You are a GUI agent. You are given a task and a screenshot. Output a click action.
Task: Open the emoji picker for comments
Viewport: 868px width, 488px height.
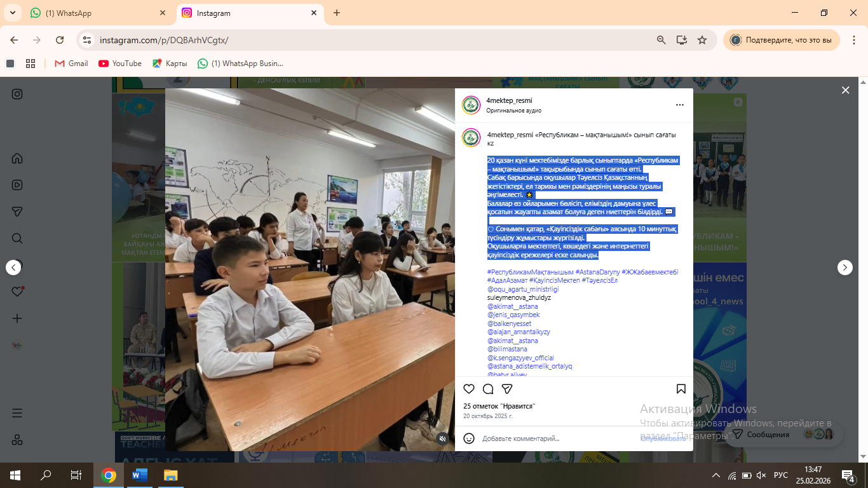tap(469, 438)
